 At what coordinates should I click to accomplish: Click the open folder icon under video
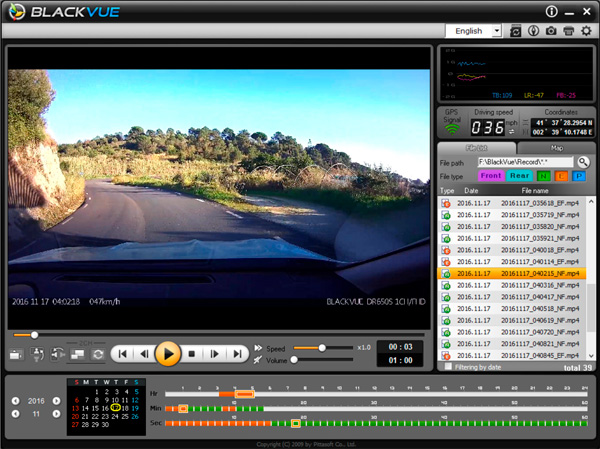(x=16, y=354)
